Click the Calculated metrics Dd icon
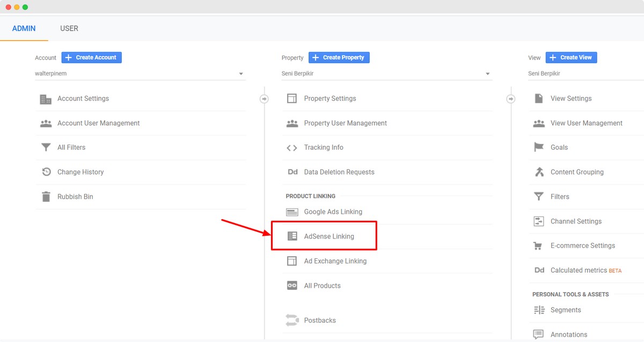 click(x=539, y=271)
